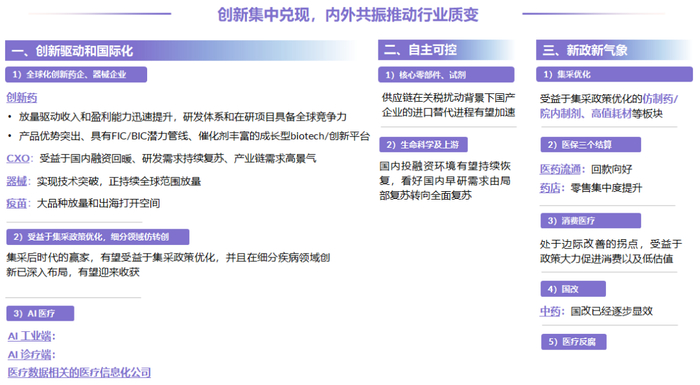The image size is (700, 385).
Task: Open the underlined AI工业端 link
Action: point(29,336)
